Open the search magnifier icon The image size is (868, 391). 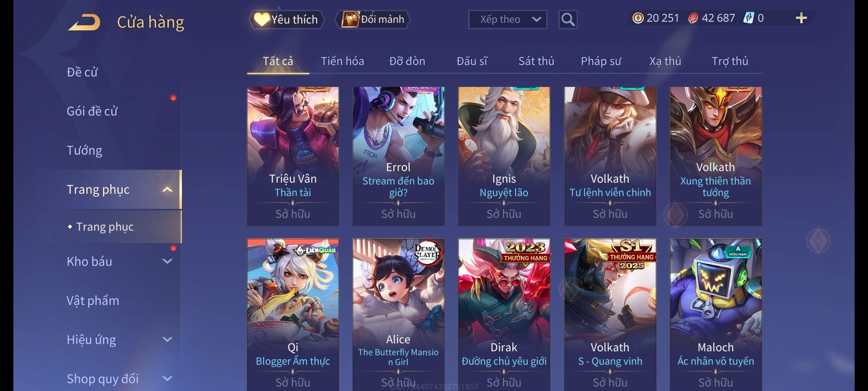pos(568,20)
